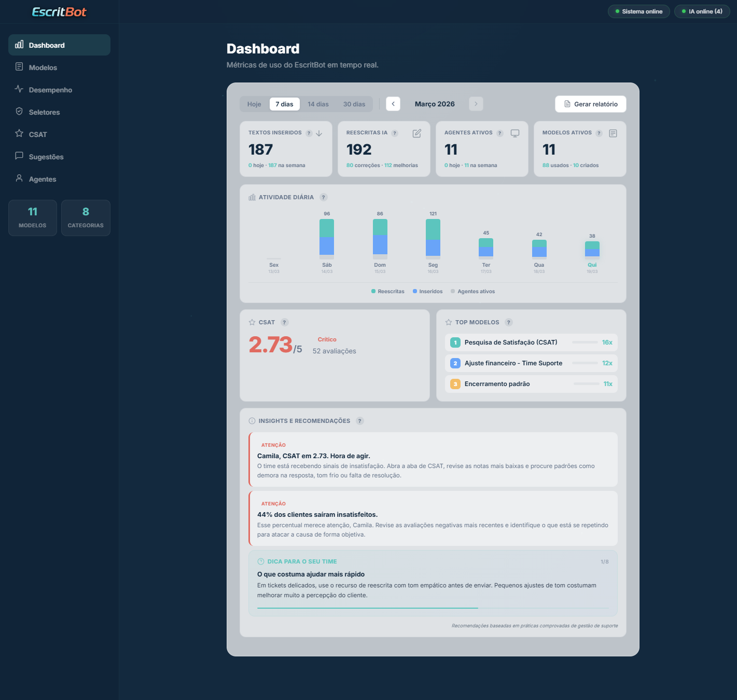Screen dimensions: 737x700
Task: Open the previous month arrow
Action: [x=393, y=104]
